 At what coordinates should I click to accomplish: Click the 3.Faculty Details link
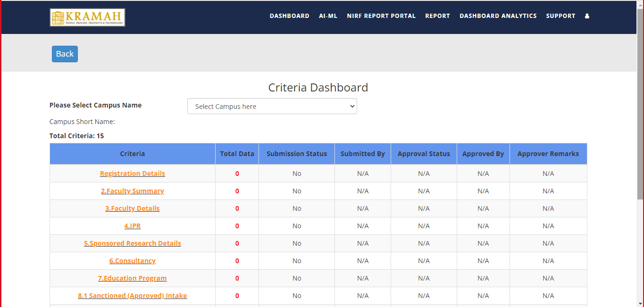click(x=132, y=208)
